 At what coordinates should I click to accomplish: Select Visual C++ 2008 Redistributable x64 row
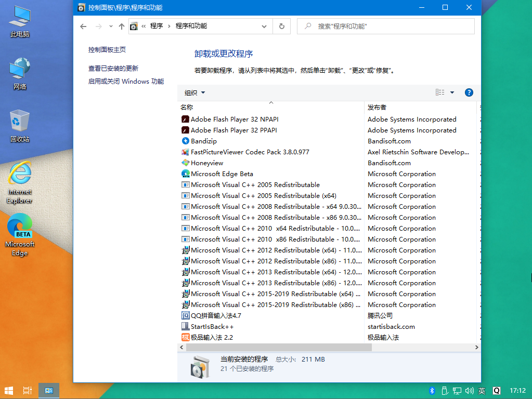(329, 206)
